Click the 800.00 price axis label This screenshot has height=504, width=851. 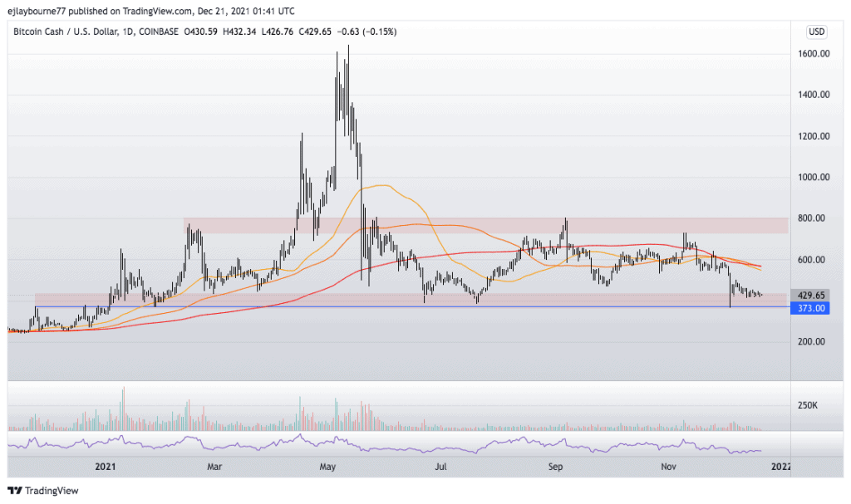[x=811, y=218]
